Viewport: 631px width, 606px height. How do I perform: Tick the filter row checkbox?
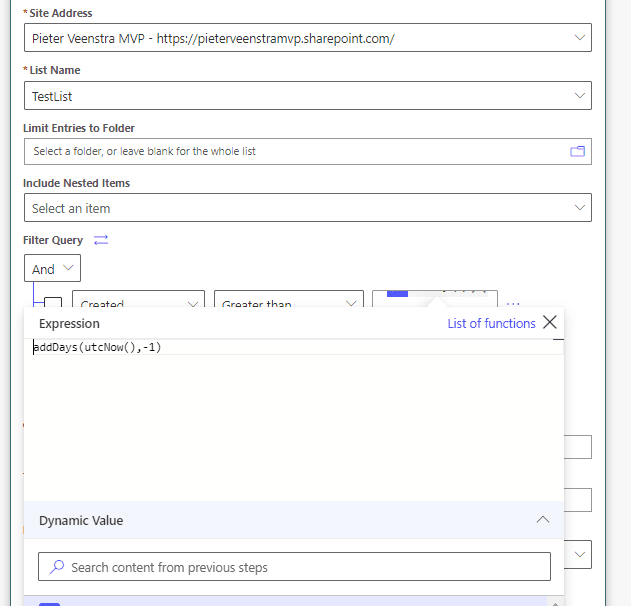click(x=53, y=302)
